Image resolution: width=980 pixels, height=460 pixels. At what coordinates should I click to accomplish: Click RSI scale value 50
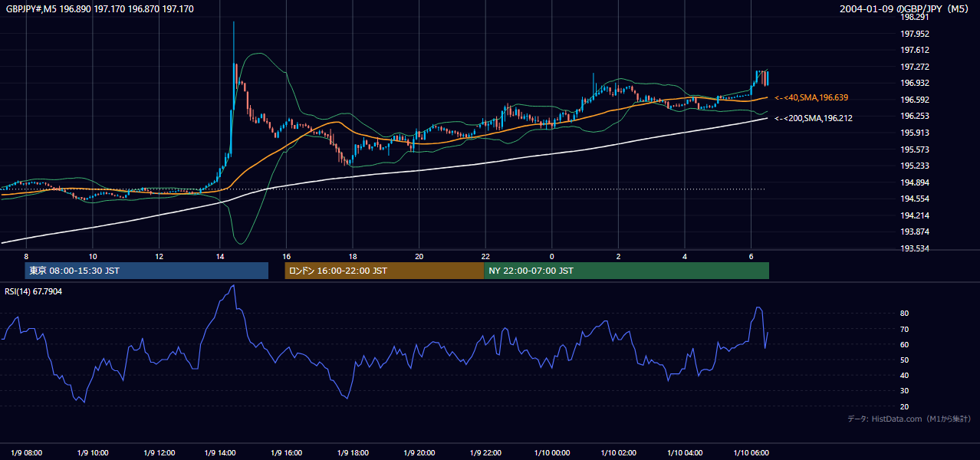[x=904, y=360]
